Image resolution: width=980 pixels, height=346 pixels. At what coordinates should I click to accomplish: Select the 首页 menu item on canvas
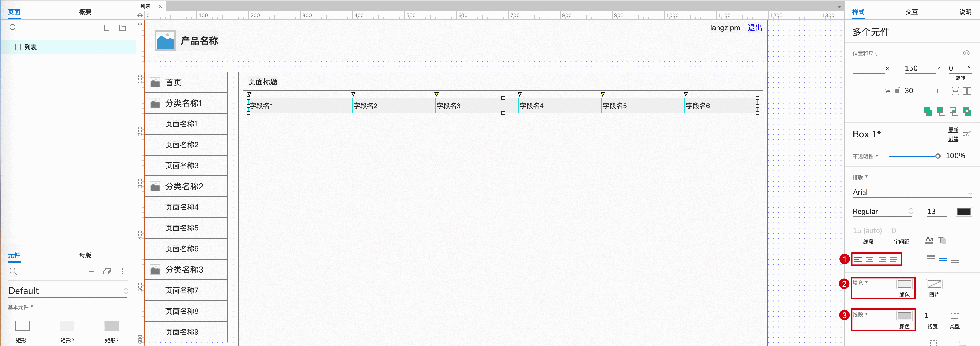pyautogui.click(x=186, y=82)
